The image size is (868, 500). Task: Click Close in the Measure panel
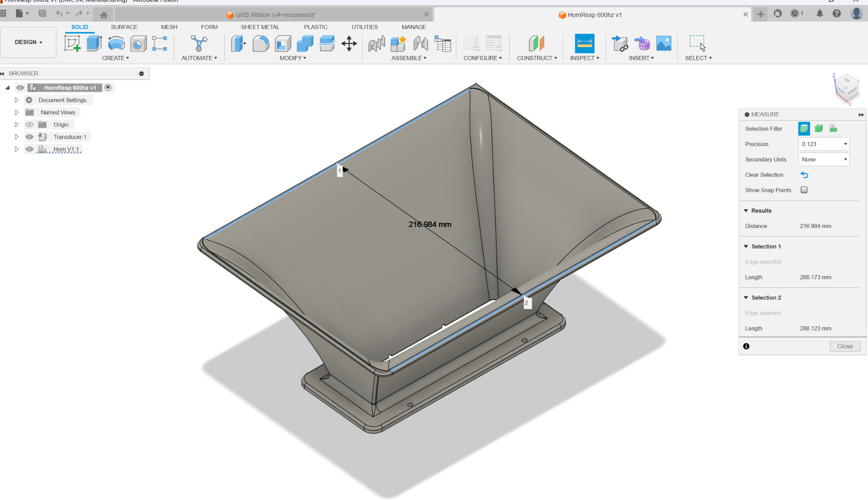845,346
